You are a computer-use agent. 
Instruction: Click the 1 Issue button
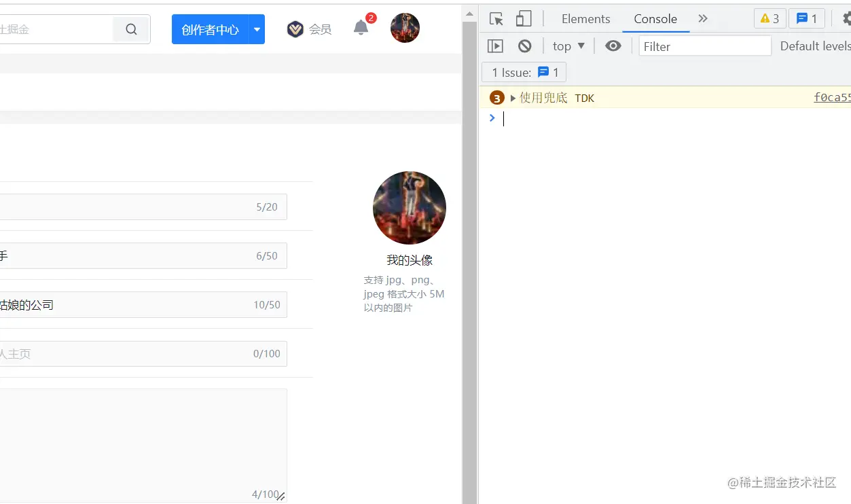tap(524, 73)
